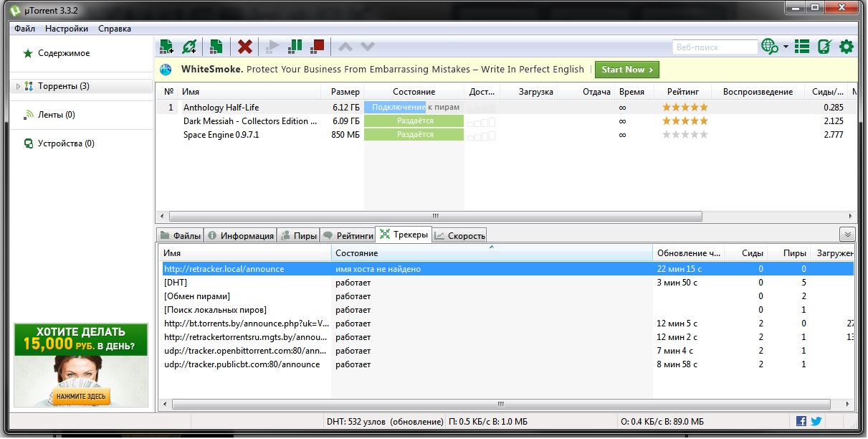Click the Add torrent from URL icon

(x=189, y=47)
